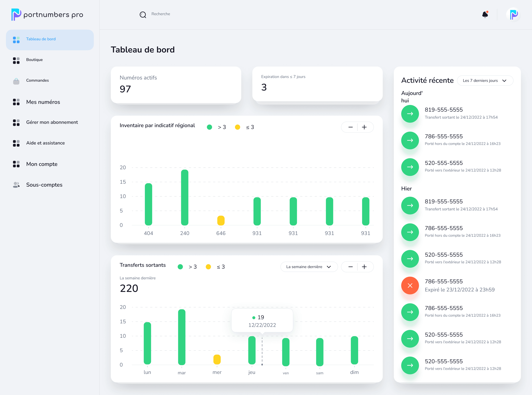Click the 404 area code bar

pos(149,204)
